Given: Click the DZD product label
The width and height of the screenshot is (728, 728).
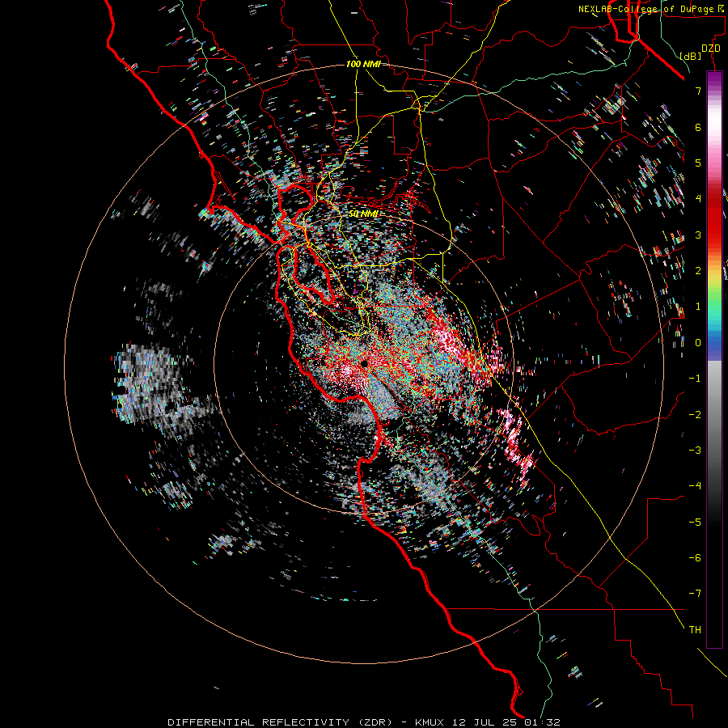Looking at the screenshot, I should 711,49.
